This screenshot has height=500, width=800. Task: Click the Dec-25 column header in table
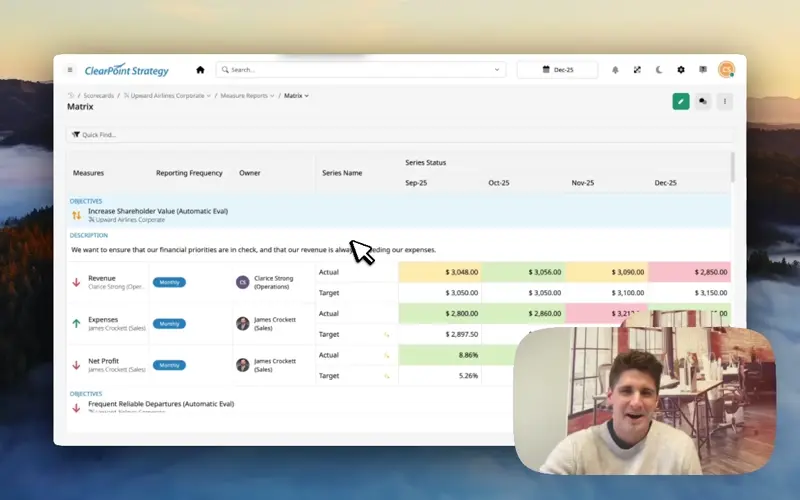coord(665,183)
